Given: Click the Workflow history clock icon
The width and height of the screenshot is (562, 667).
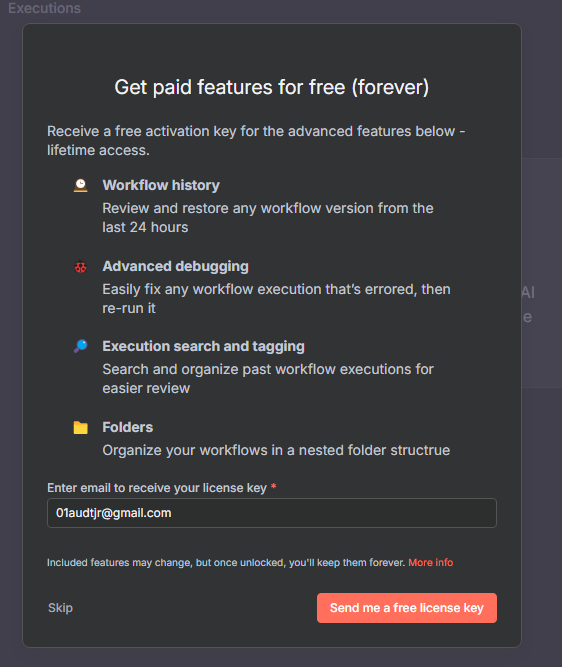Looking at the screenshot, I should [80, 185].
